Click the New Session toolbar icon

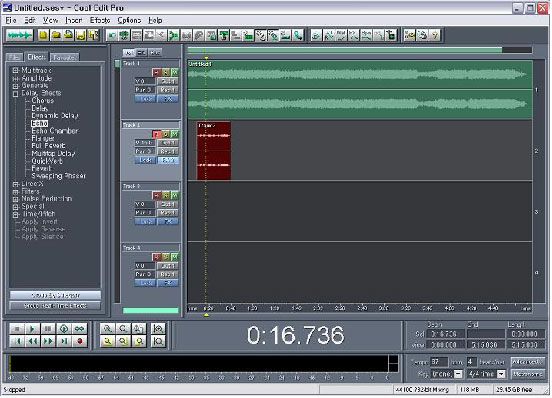[x=43, y=35]
